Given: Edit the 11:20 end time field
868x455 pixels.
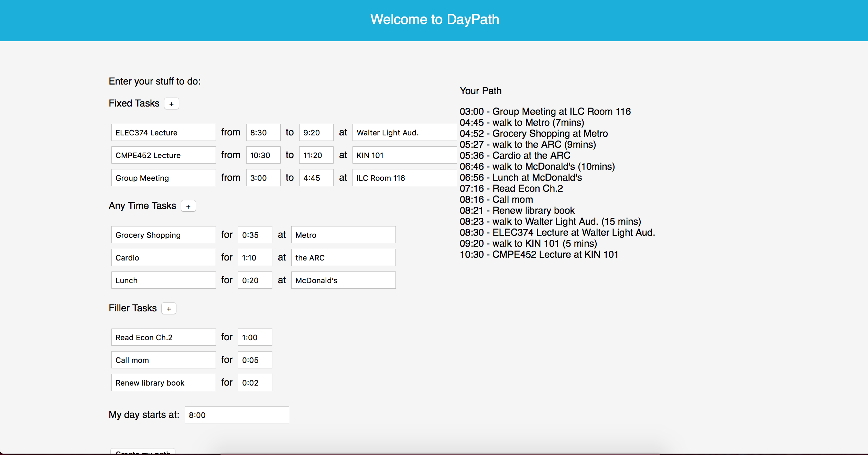Looking at the screenshot, I should 316,155.
